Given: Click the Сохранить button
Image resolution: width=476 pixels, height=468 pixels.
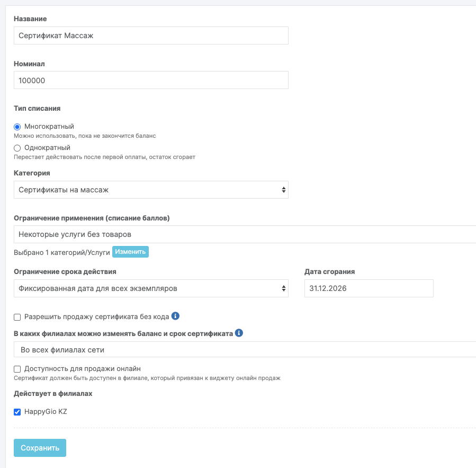Looking at the screenshot, I should click(40, 448).
